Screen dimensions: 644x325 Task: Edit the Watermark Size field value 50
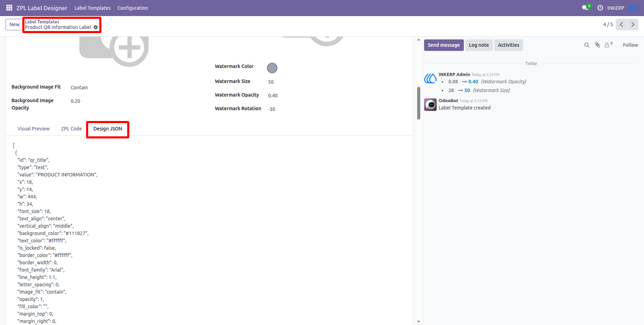271,82
